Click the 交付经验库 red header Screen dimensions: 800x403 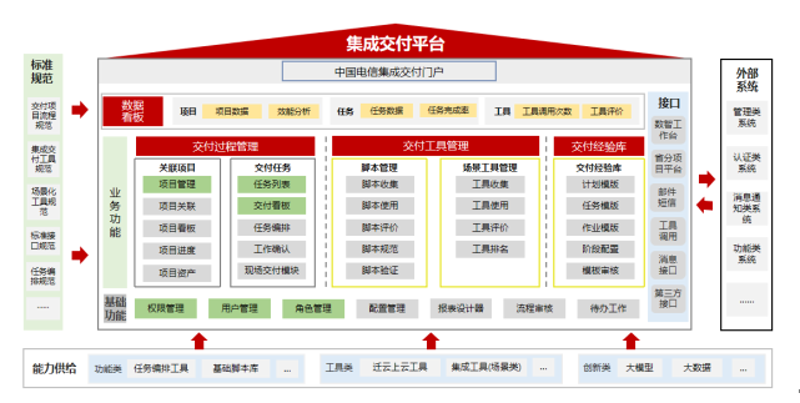(x=598, y=146)
